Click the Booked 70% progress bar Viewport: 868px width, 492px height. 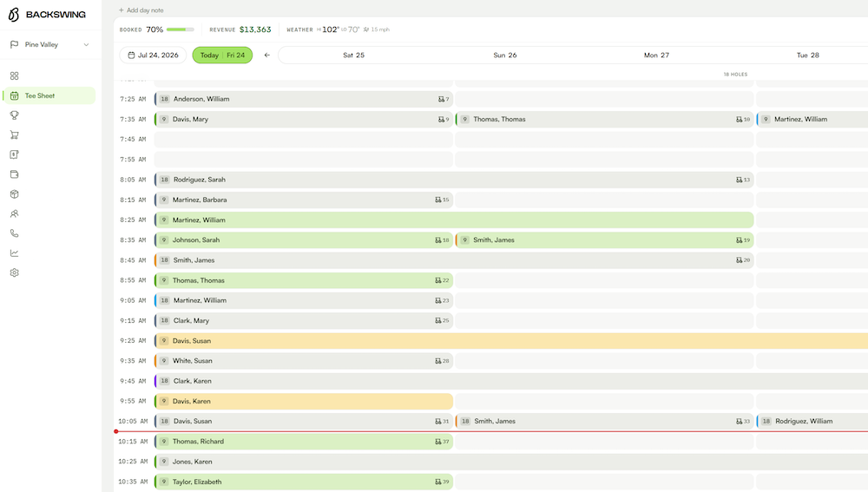(181, 30)
